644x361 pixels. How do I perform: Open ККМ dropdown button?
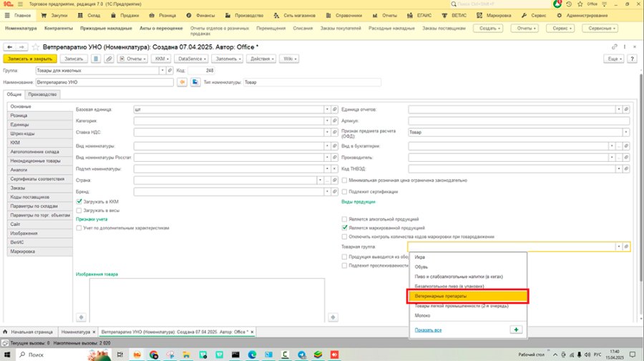click(x=161, y=59)
